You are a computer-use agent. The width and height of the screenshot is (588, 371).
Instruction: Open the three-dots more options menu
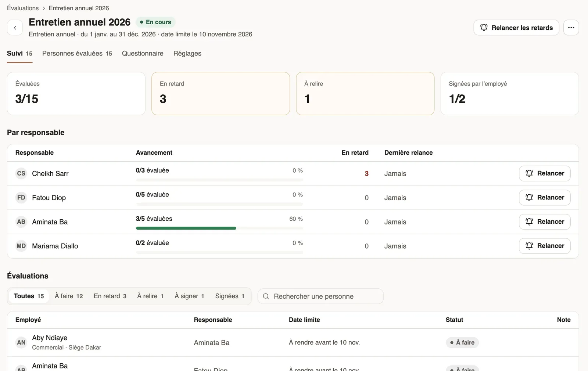point(571,28)
